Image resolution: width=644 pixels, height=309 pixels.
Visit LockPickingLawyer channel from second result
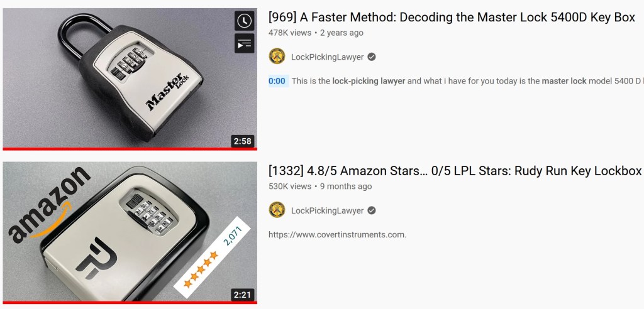pos(327,210)
